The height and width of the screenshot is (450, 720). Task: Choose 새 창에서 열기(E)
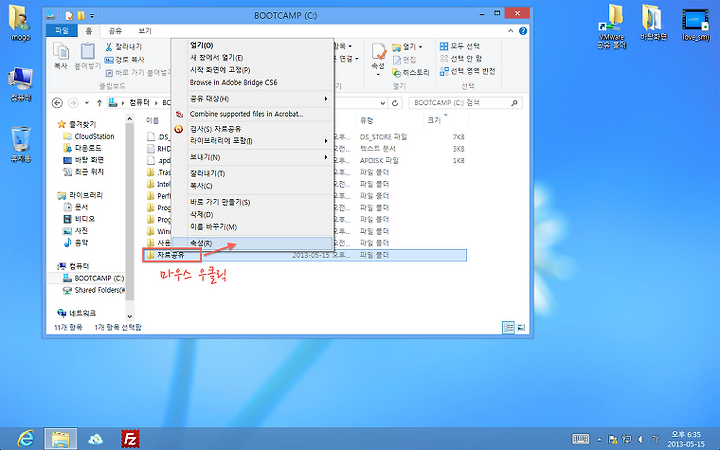pyautogui.click(x=253, y=58)
